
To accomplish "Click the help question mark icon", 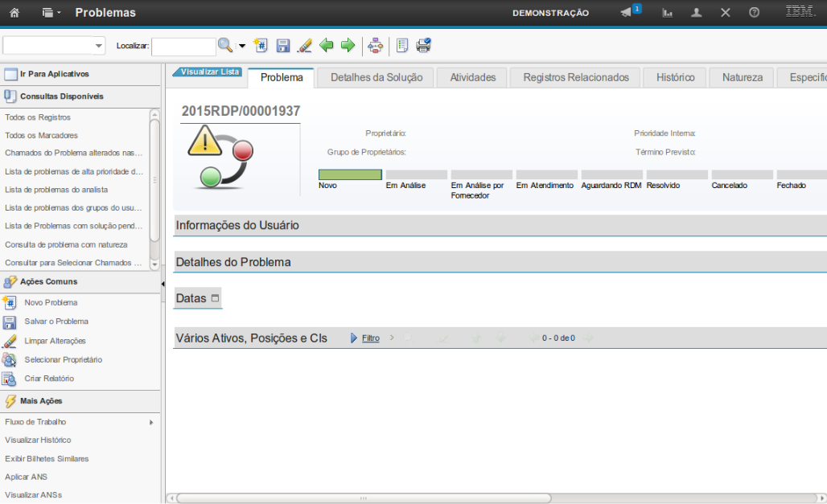I will click(x=754, y=13).
